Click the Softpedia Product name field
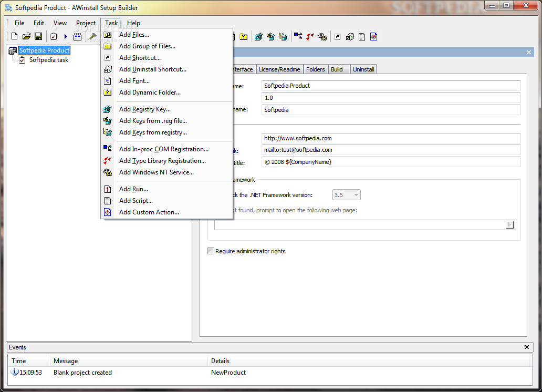542x392 pixels. [391, 86]
